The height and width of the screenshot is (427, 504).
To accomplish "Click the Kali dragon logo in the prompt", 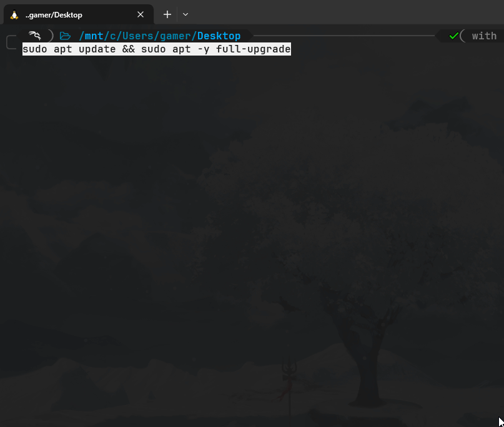I will [x=34, y=35].
